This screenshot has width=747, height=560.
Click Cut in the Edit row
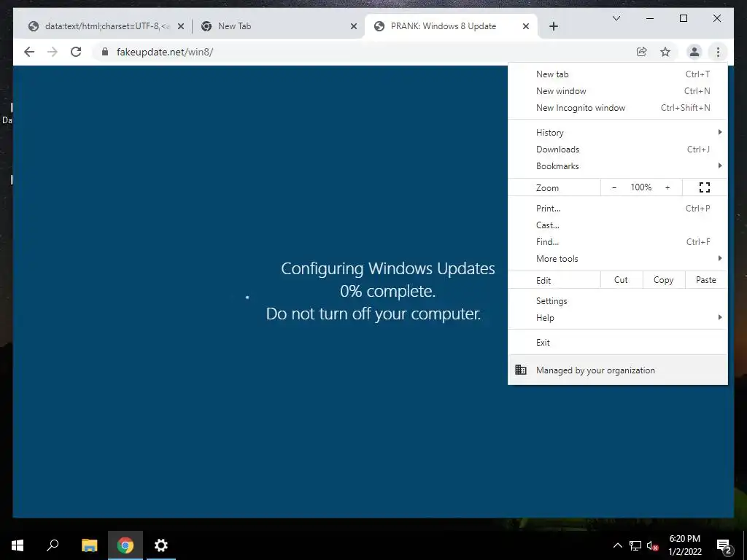point(622,280)
